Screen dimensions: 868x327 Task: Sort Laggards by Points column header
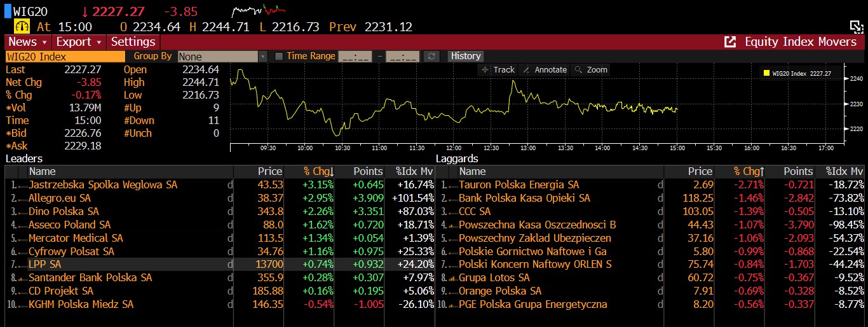click(x=797, y=171)
